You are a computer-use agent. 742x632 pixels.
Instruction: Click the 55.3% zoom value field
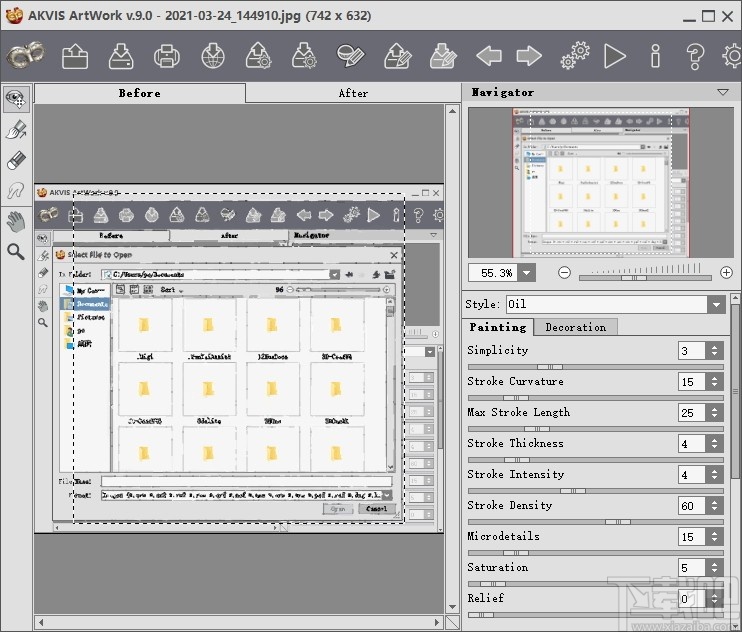[494, 273]
